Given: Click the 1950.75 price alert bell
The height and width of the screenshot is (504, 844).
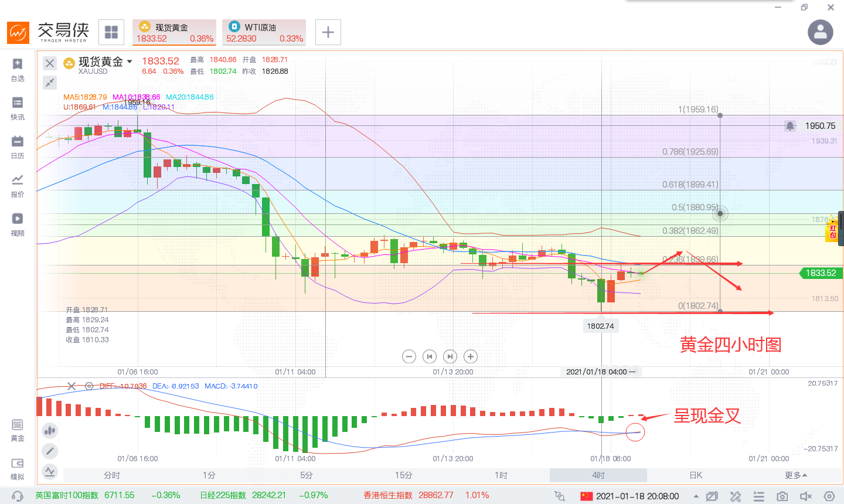Looking at the screenshot, I should (x=790, y=126).
